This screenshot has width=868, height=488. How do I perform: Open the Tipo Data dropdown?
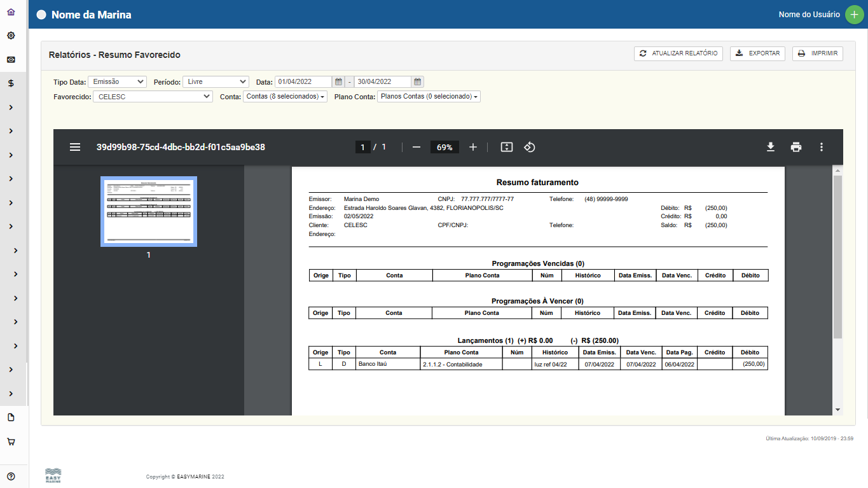click(117, 82)
